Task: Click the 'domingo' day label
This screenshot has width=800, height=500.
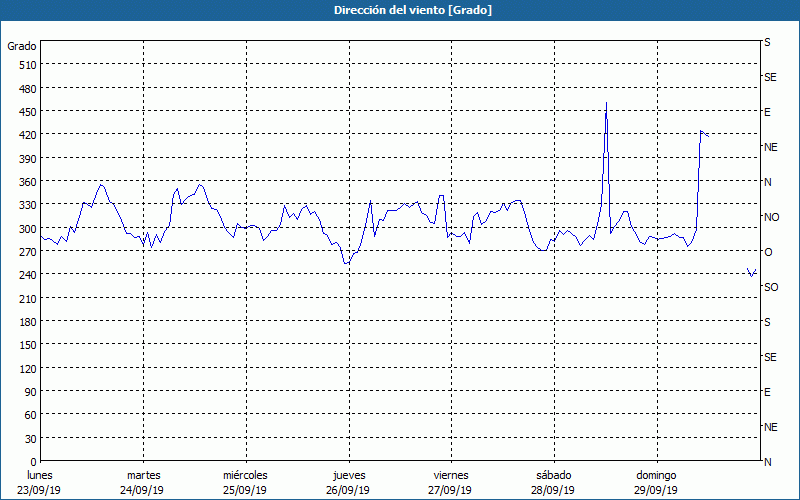Action: (x=656, y=476)
